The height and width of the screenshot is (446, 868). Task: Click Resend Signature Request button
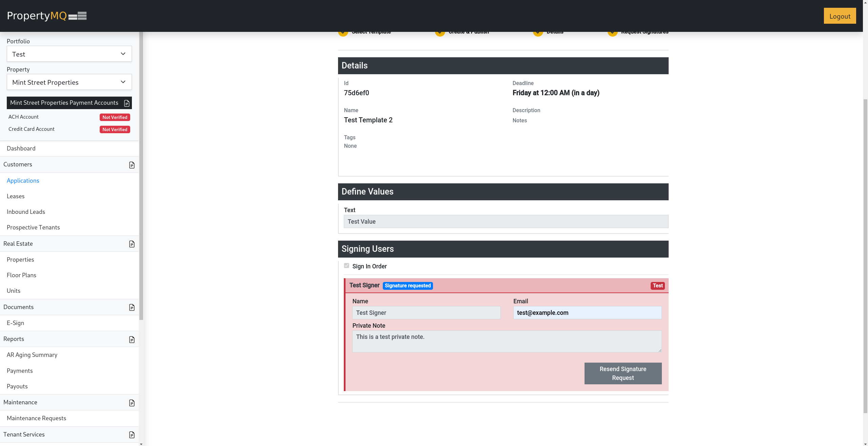[623, 373]
